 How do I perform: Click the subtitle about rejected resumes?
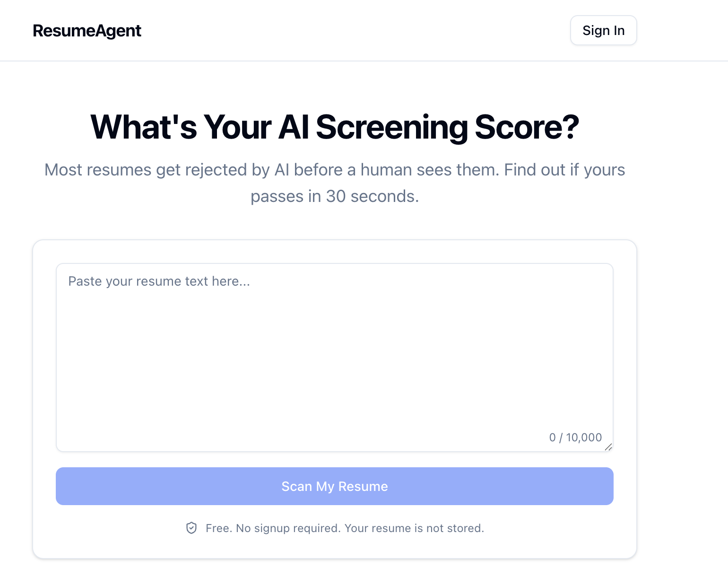coord(335,182)
